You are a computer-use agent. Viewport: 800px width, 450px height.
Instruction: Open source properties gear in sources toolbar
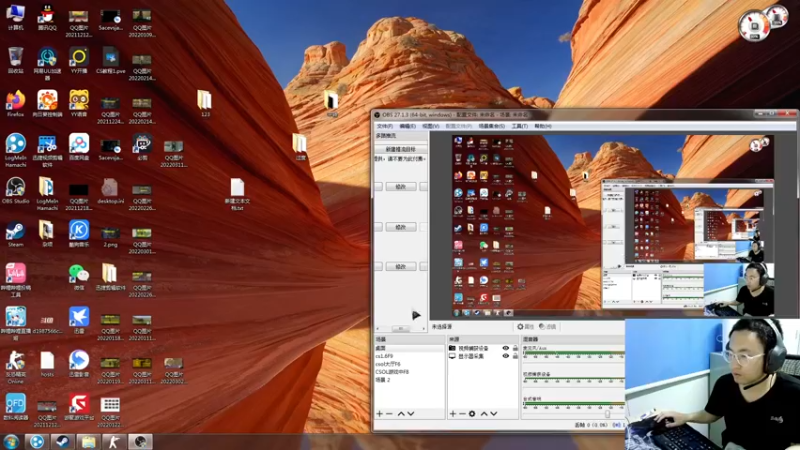point(472,414)
